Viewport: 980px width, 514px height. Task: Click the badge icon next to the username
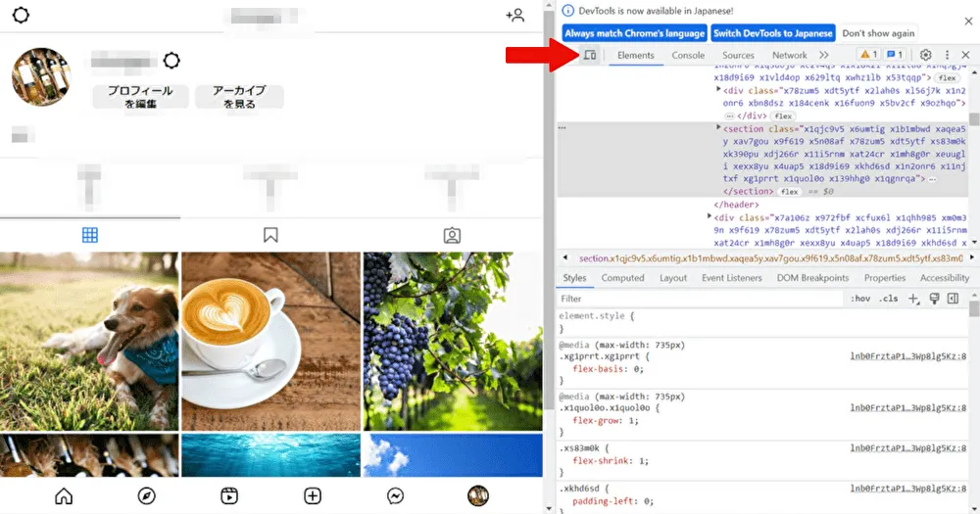(171, 61)
